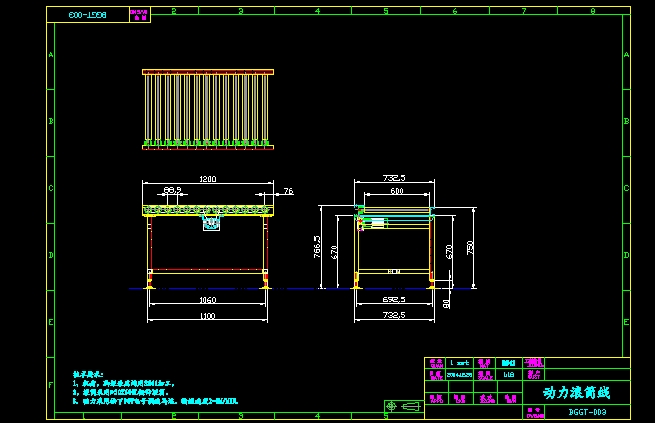Click the 732.5 dimension above the 600
The width and height of the screenshot is (655, 423).
(x=394, y=178)
